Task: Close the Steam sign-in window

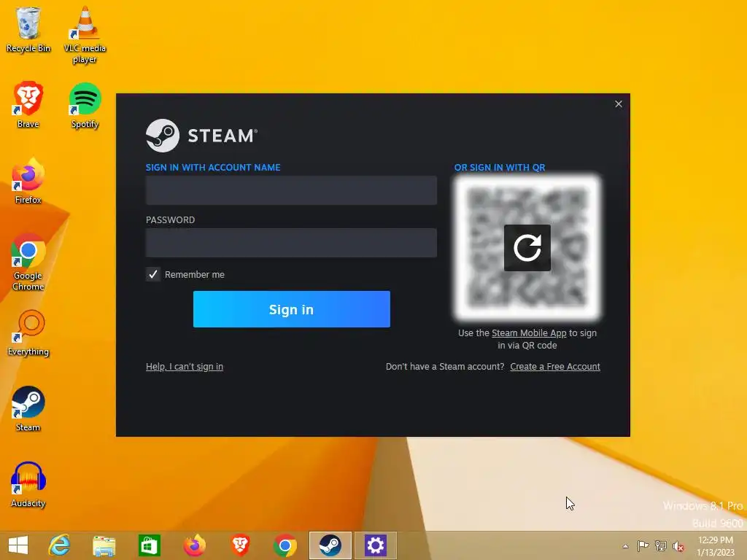Action: pyautogui.click(x=619, y=104)
